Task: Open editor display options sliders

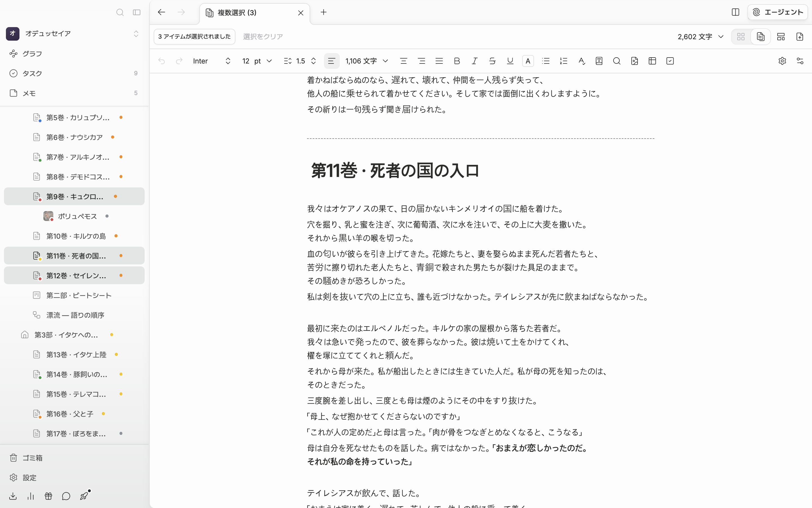Action: click(800, 61)
